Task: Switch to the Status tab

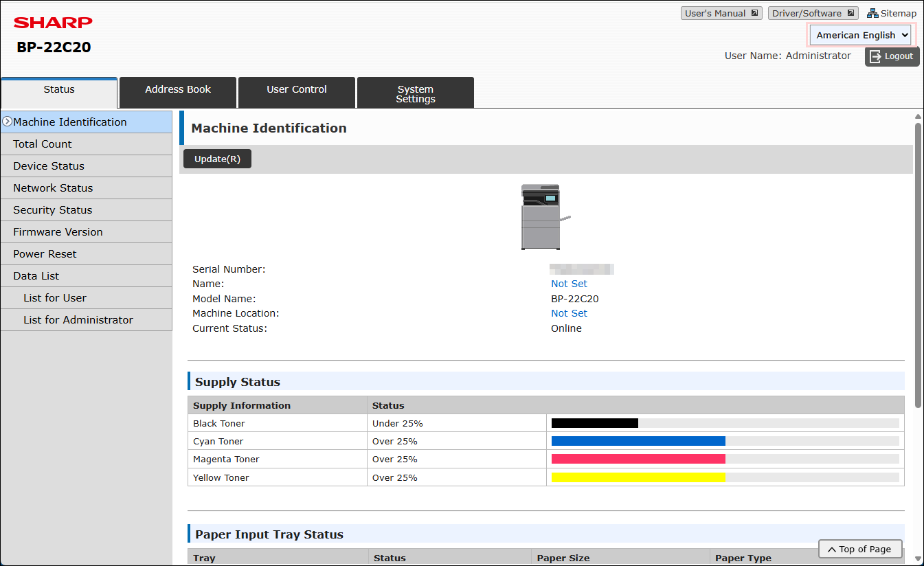Action: [59, 93]
